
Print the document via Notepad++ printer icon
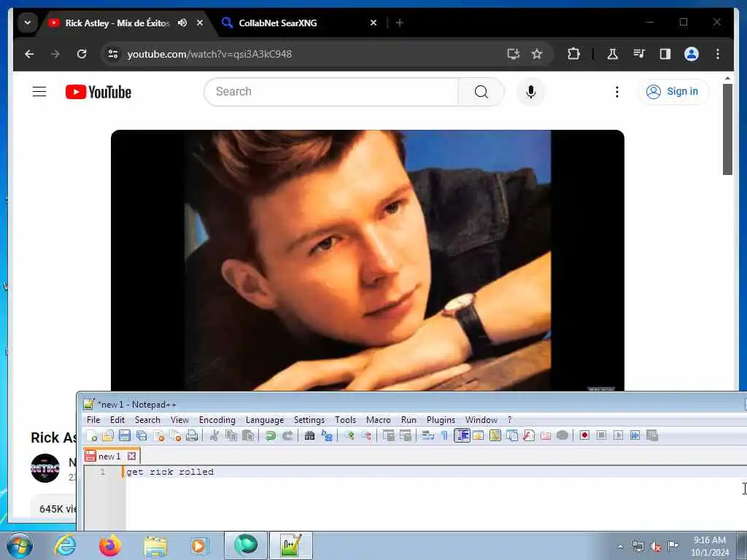point(192,435)
